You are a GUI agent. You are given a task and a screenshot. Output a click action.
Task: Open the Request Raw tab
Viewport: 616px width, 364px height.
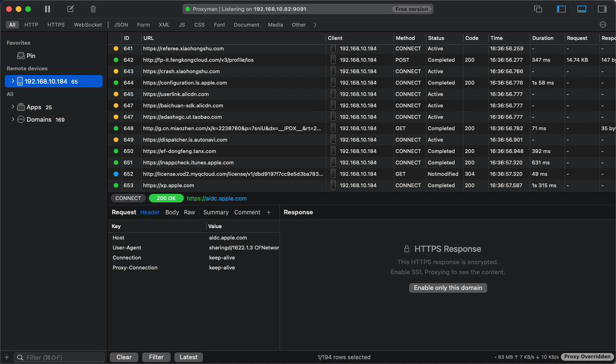[x=190, y=212]
